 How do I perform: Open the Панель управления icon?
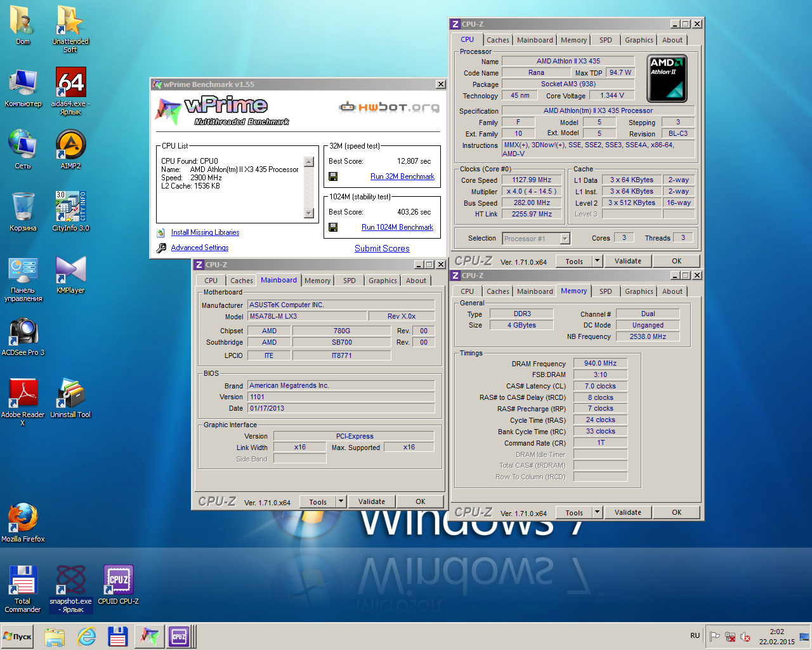point(23,278)
